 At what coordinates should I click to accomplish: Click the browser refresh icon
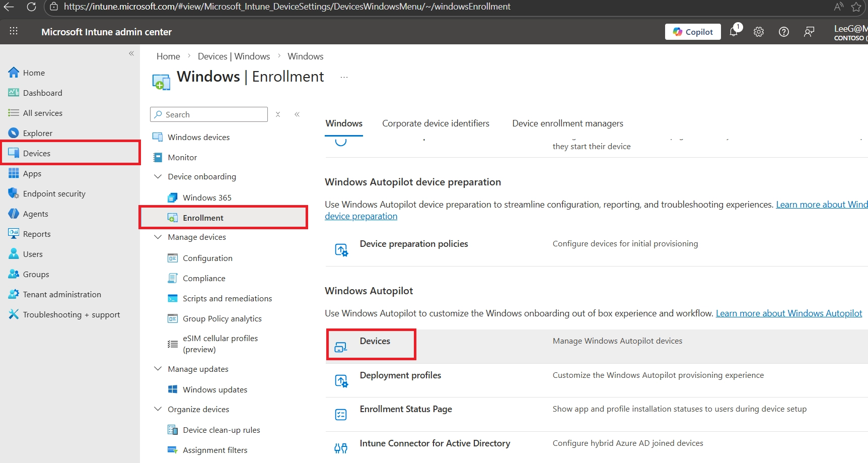31,7
